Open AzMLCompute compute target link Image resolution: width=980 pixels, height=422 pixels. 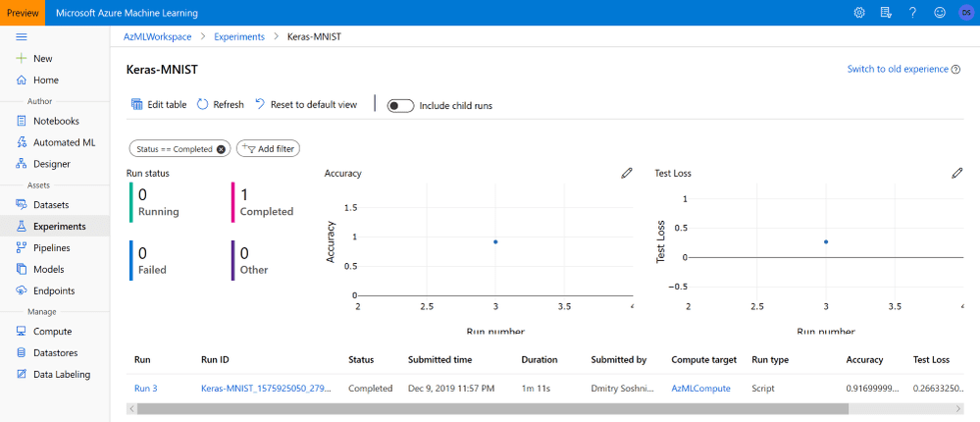coord(700,389)
